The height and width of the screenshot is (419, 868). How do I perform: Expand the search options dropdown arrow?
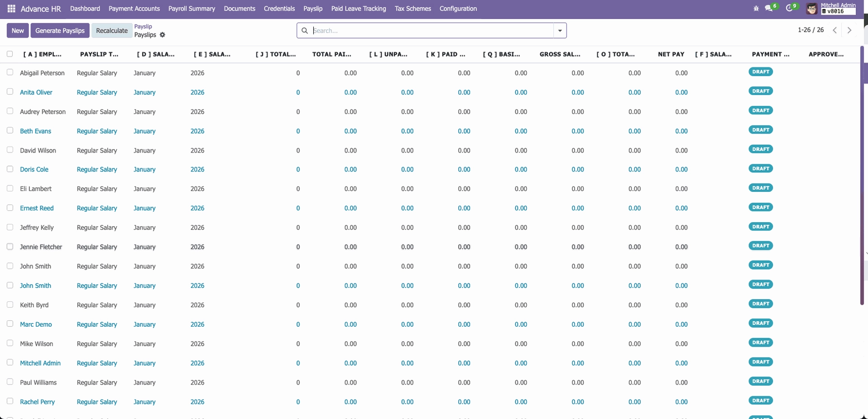(560, 30)
